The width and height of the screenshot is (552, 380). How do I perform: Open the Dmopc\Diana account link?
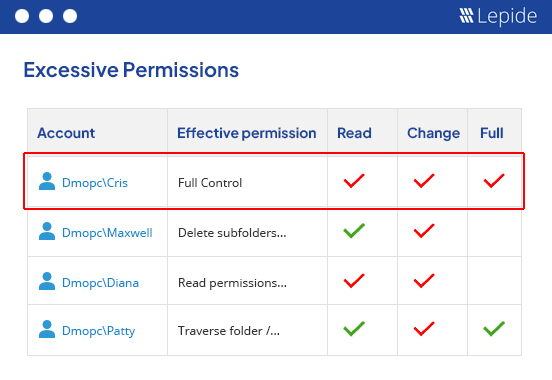pyautogui.click(x=100, y=283)
